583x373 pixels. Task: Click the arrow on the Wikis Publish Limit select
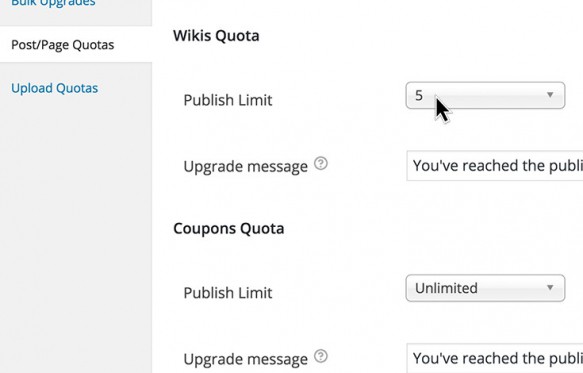550,95
